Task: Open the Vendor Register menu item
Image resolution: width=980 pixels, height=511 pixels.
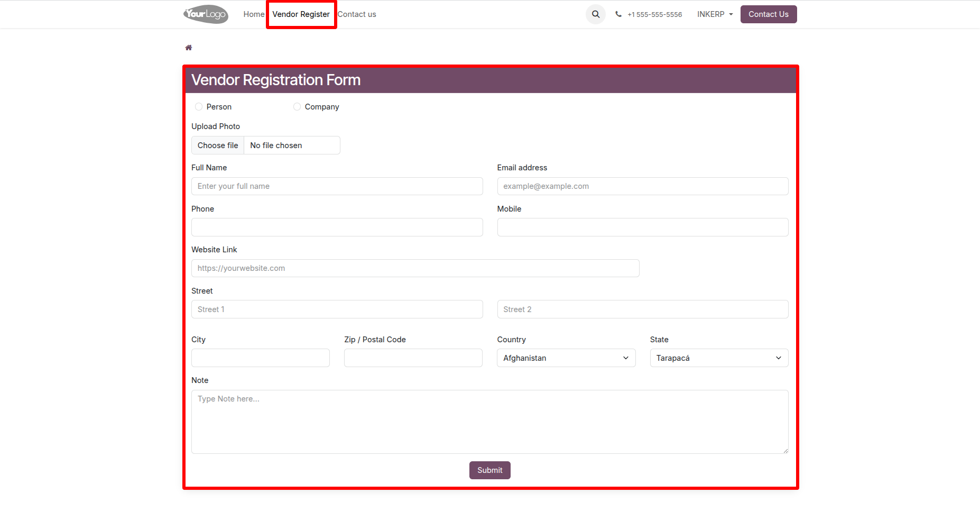Action: (301, 14)
